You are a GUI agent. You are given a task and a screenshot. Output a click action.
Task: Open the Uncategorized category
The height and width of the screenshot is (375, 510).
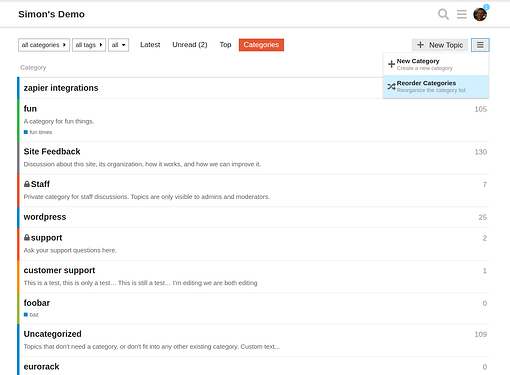pos(52,334)
